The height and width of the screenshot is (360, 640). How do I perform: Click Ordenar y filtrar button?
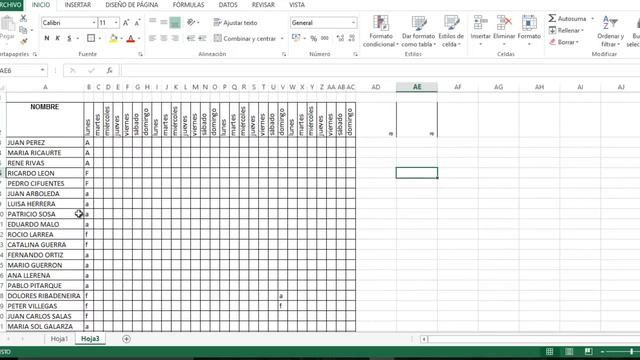610,31
